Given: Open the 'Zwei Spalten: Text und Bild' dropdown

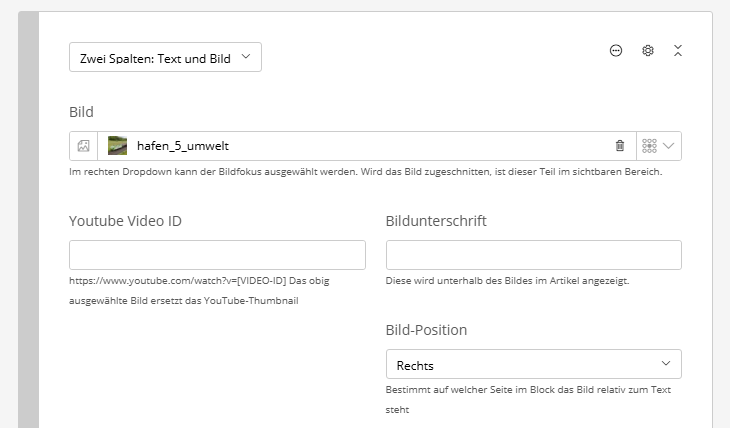Looking at the screenshot, I should pyautogui.click(x=165, y=58).
